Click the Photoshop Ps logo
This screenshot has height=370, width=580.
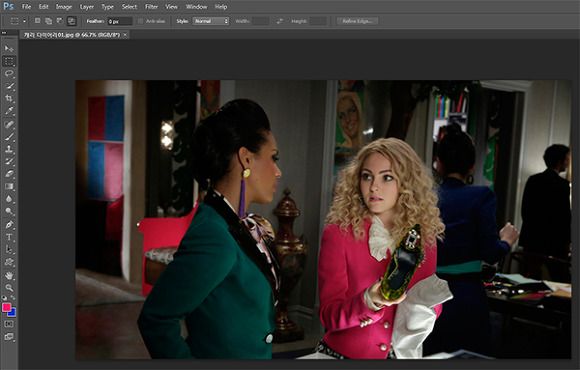(8, 6)
